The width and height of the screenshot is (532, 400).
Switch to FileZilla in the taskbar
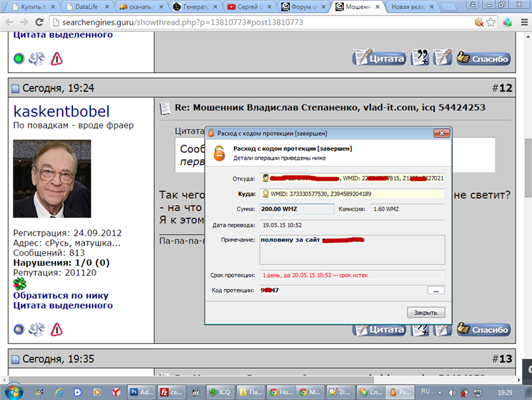tap(172, 393)
